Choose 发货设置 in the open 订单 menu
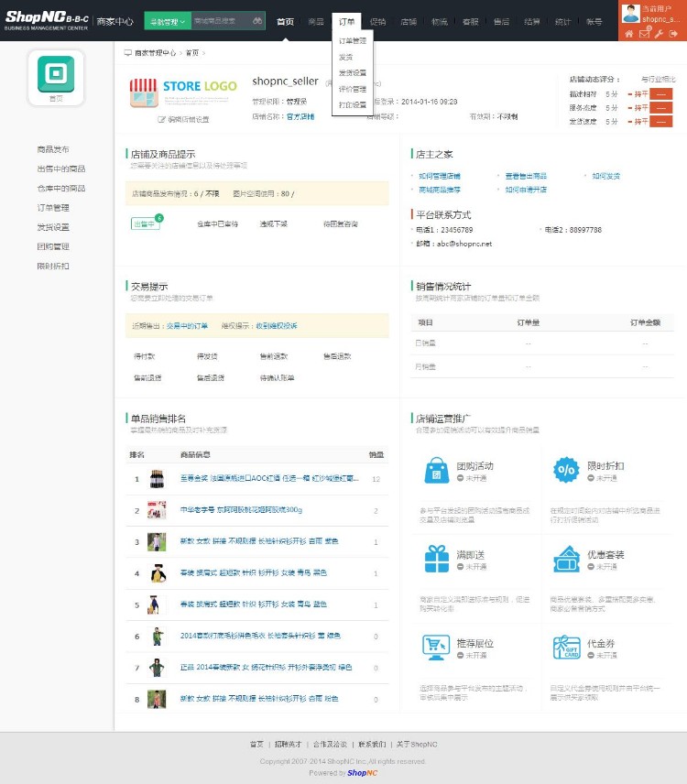 [353, 72]
